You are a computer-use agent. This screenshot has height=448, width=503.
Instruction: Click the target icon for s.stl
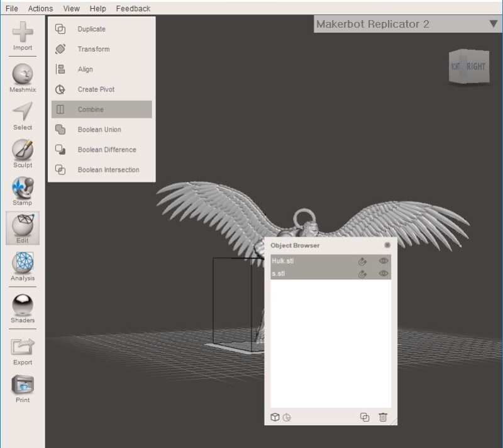point(362,274)
